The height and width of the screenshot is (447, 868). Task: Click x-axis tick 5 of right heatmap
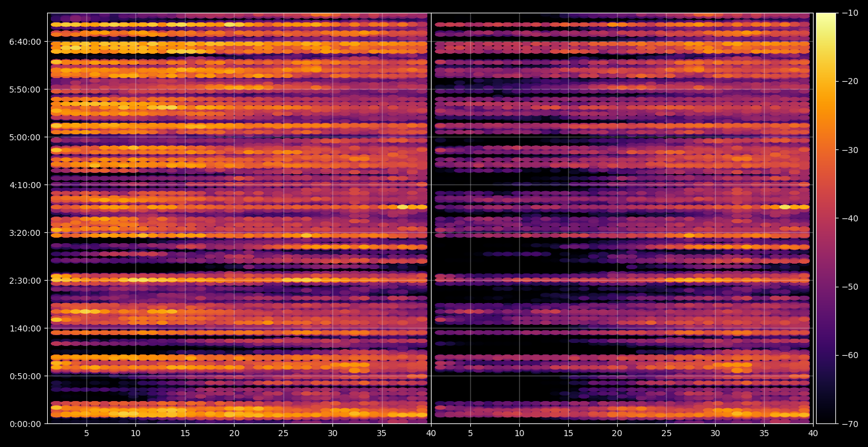pyautogui.click(x=470, y=433)
